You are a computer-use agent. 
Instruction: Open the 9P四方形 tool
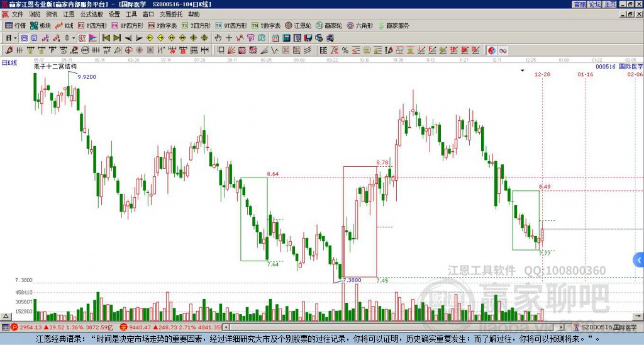click(x=127, y=25)
